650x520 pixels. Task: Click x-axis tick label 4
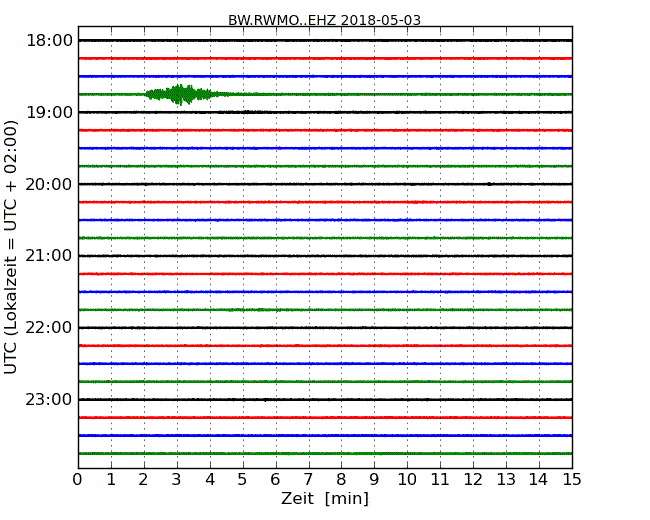210,479
